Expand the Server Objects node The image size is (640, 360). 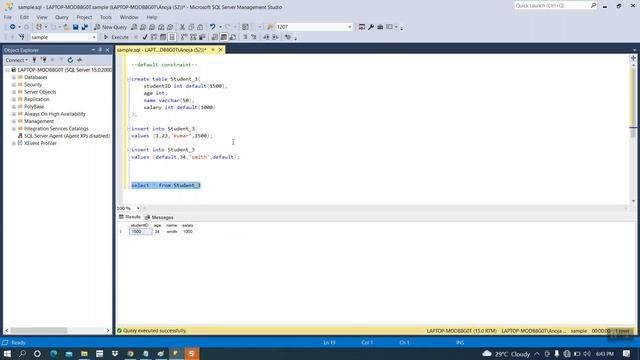pos(14,92)
